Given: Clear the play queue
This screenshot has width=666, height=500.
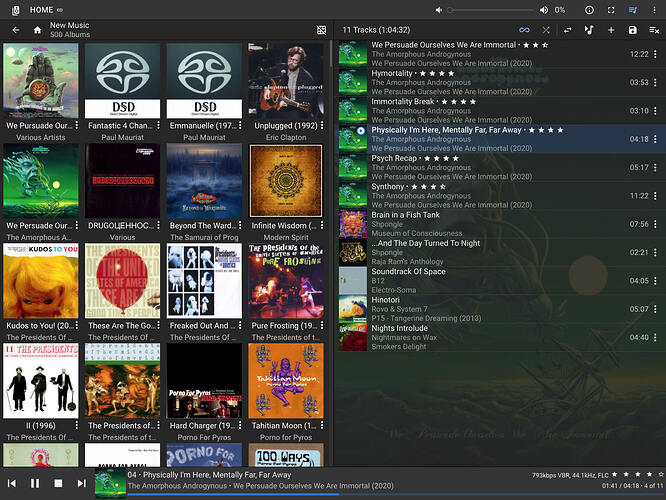Looking at the screenshot, I should click(654, 30).
